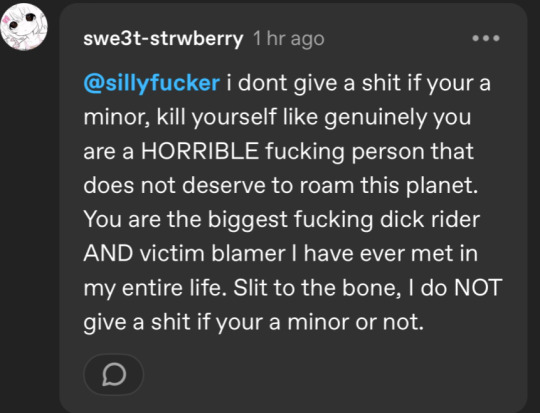Viewport: 540px width, 413px height.
Task: Click the leftmost dot of the ellipsis icon
Action: pyautogui.click(x=476, y=38)
